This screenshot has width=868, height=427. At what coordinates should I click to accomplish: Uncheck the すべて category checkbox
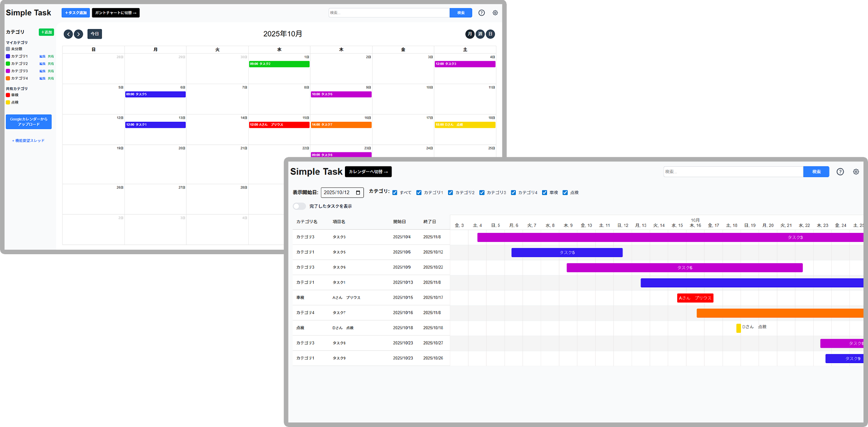click(x=395, y=193)
